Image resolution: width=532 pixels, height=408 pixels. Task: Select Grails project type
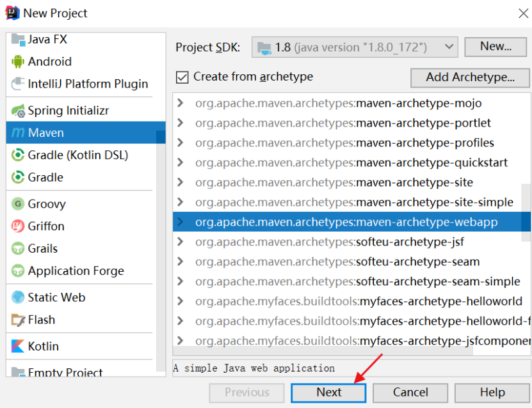click(81, 248)
